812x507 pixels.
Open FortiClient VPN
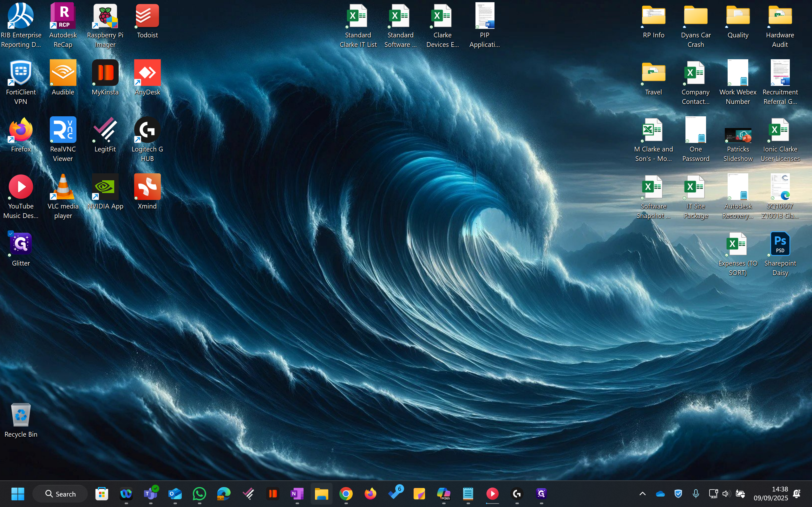[x=21, y=74]
